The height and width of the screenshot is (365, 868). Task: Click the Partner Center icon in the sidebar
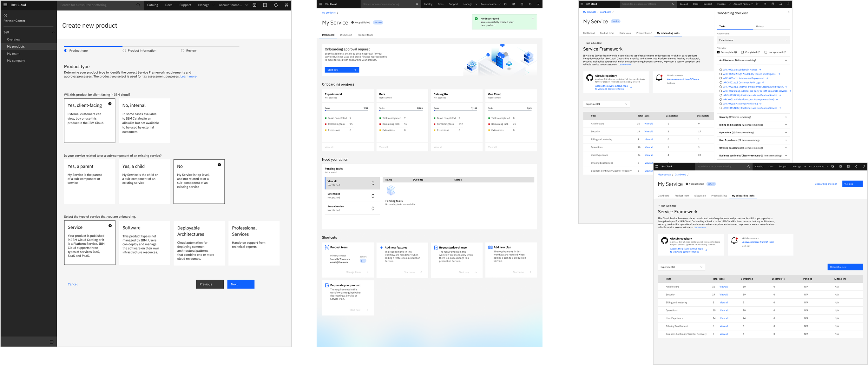pos(5,16)
